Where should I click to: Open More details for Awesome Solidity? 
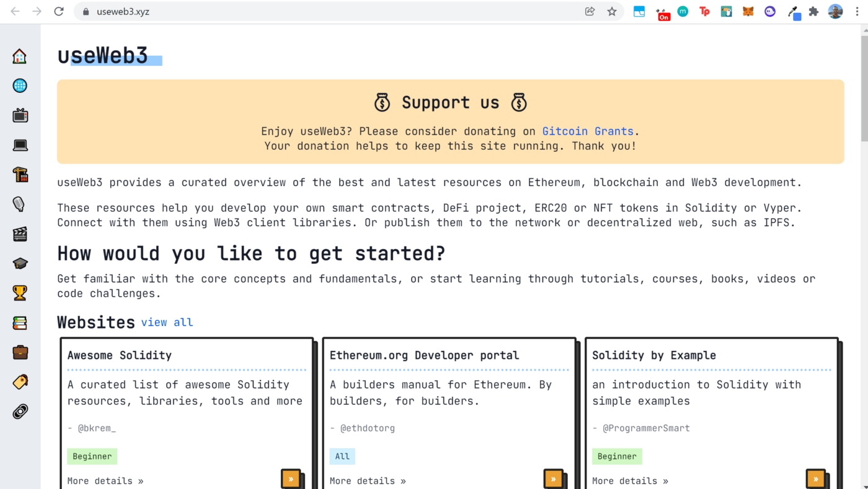105,481
